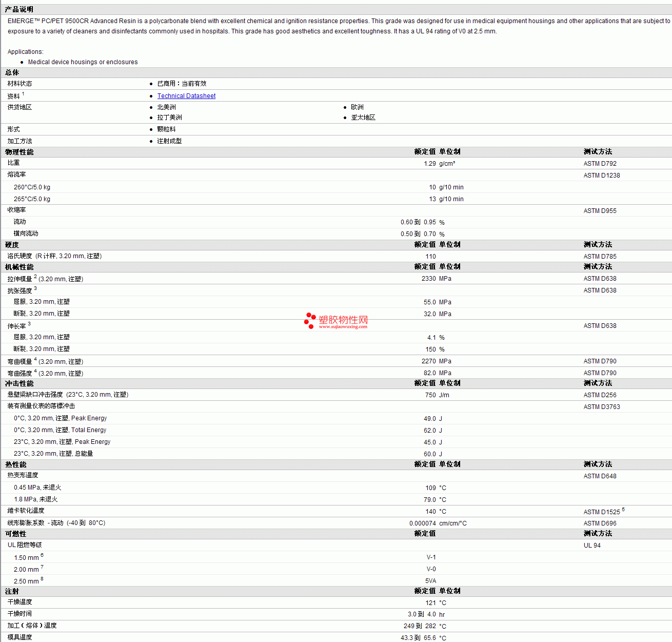Select the 23°C Peak Energy value 45.0
672x642 pixels.
tap(430, 442)
